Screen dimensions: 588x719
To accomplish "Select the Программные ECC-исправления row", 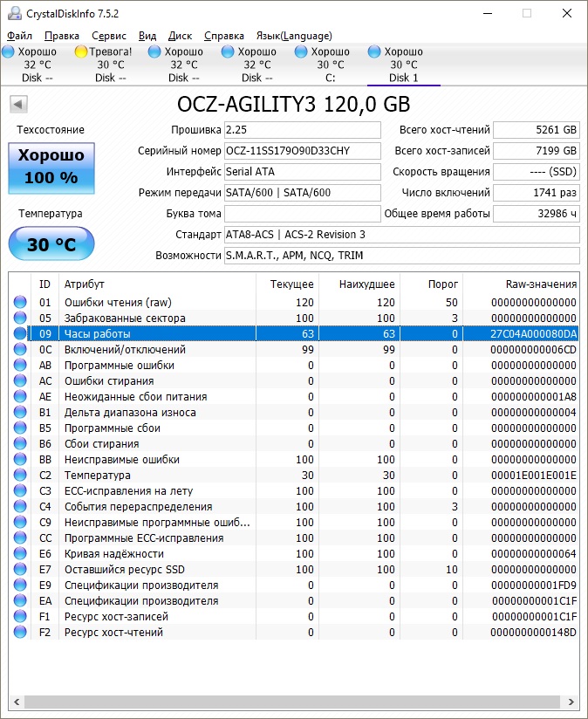I will click(x=294, y=538).
